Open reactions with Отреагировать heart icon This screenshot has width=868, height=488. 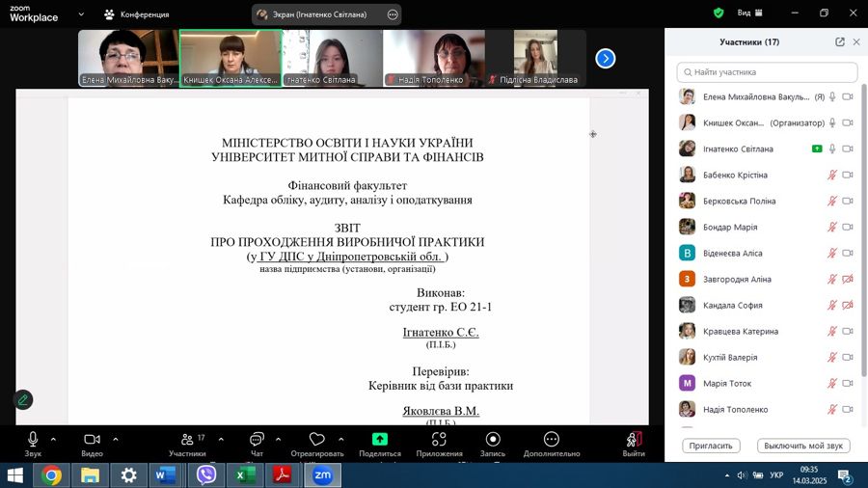click(x=317, y=445)
